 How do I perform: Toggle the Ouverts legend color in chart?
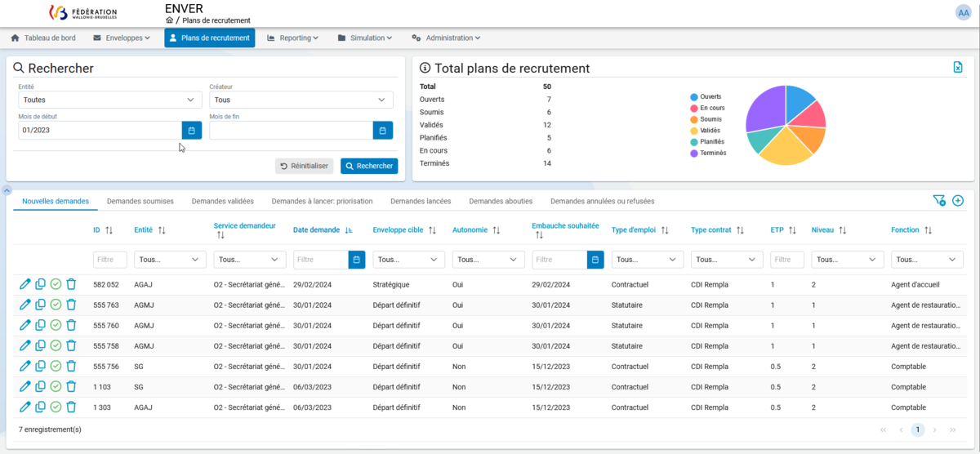tap(694, 96)
